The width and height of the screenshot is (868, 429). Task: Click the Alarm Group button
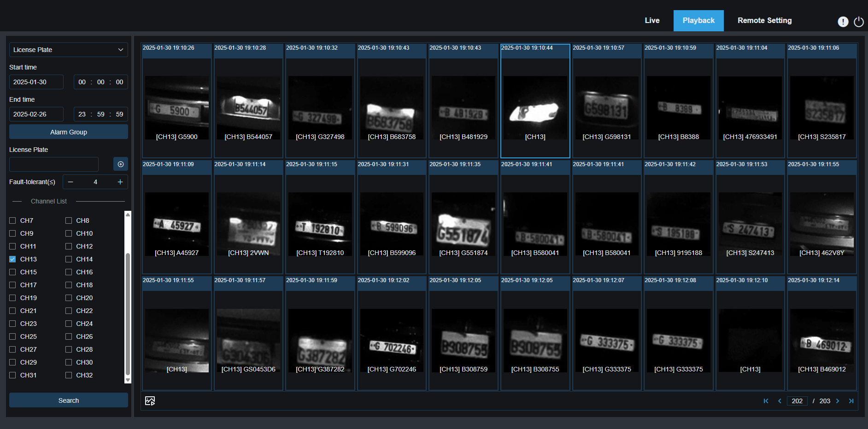click(x=69, y=132)
